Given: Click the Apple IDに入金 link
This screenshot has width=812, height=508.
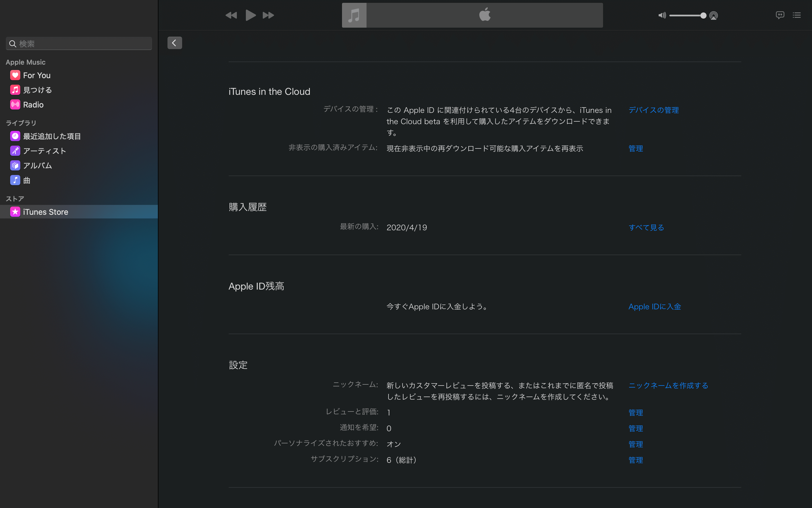Looking at the screenshot, I should pyautogui.click(x=655, y=306).
